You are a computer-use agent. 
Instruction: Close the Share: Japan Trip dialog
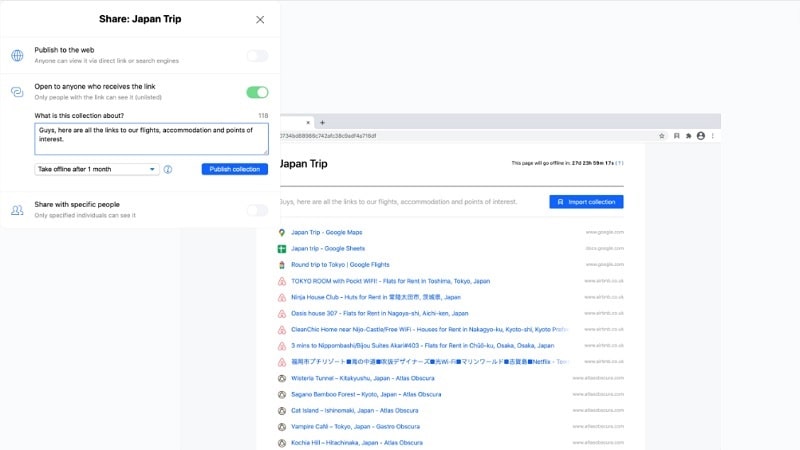[x=260, y=19]
